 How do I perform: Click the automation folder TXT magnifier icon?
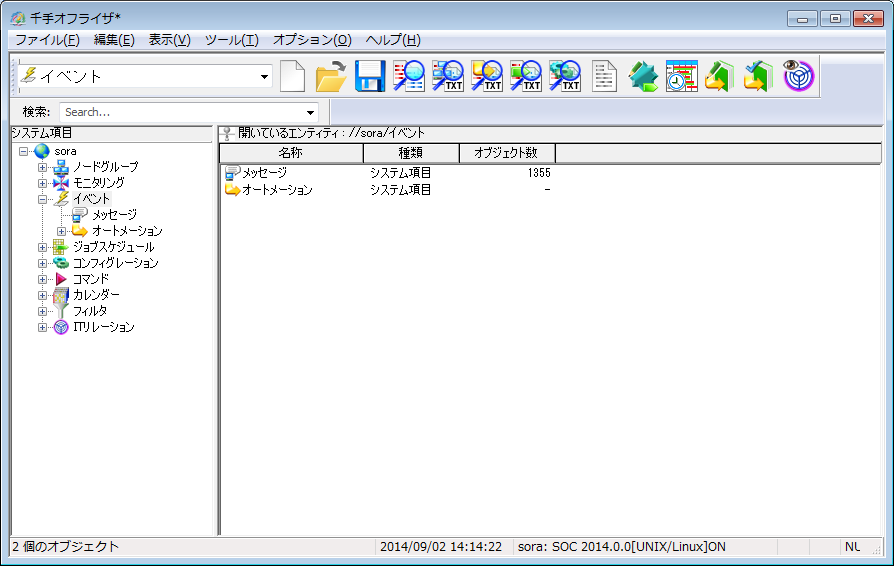click(x=486, y=76)
